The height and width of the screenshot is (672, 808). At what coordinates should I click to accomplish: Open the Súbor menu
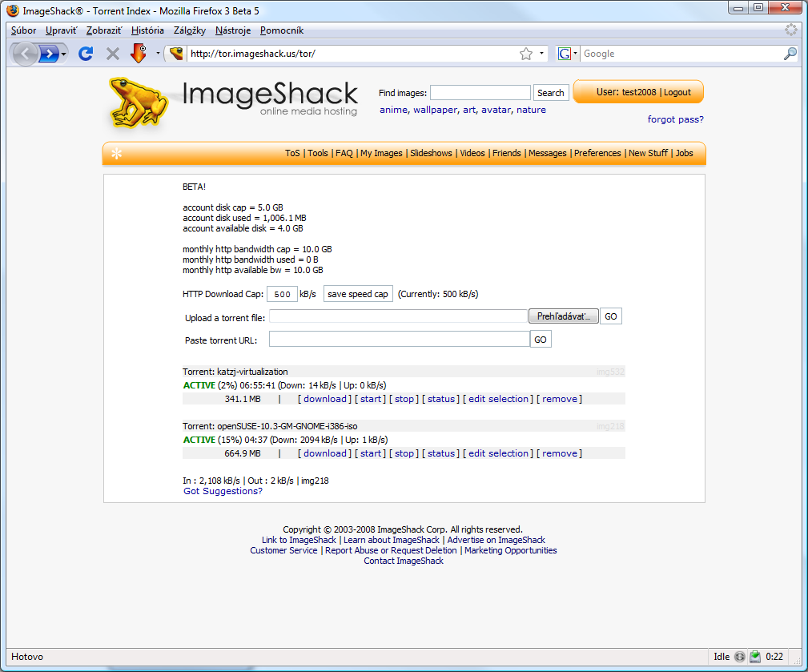point(24,30)
